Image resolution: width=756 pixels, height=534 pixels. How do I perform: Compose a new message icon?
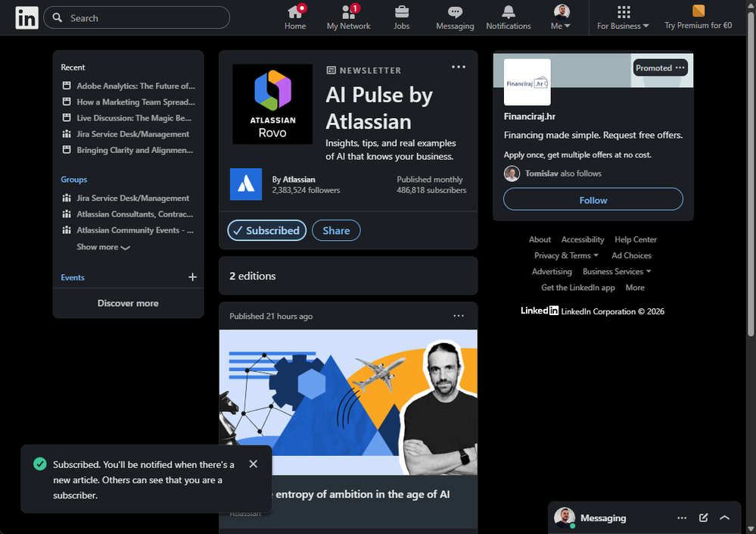tap(704, 518)
